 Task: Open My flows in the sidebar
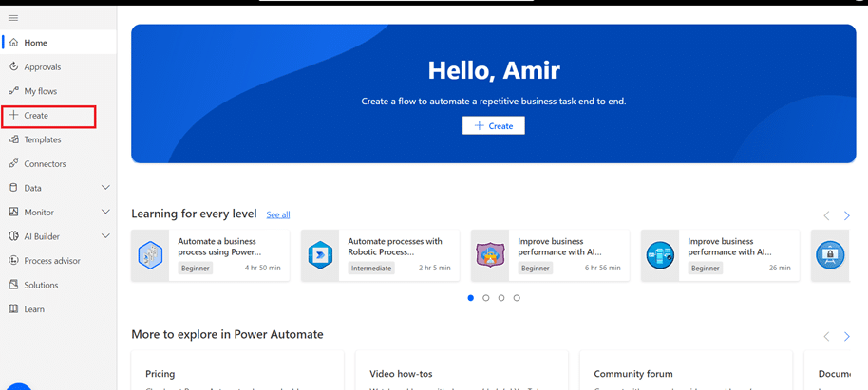point(58,91)
